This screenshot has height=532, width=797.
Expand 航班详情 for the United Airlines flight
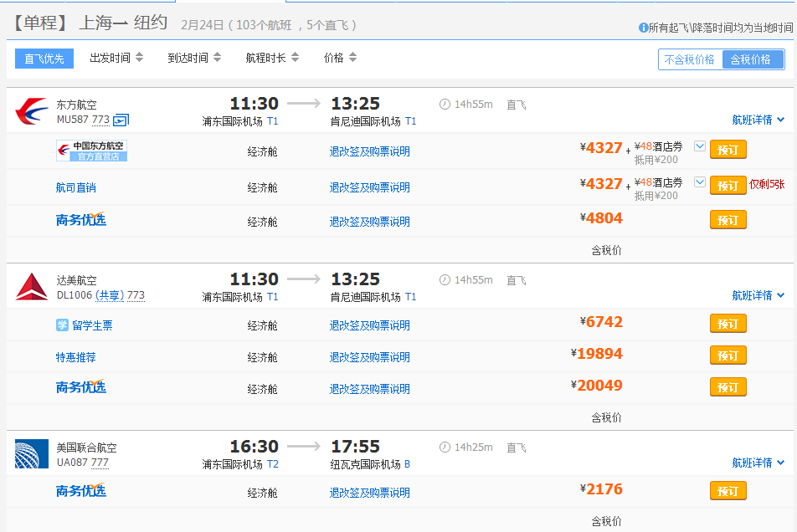click(758, 463)
